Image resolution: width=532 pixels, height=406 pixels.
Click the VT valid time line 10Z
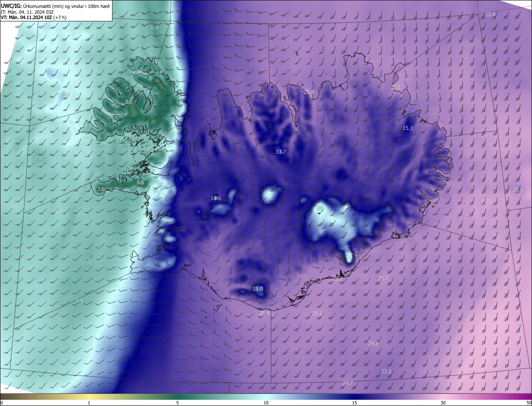(34, 17)
